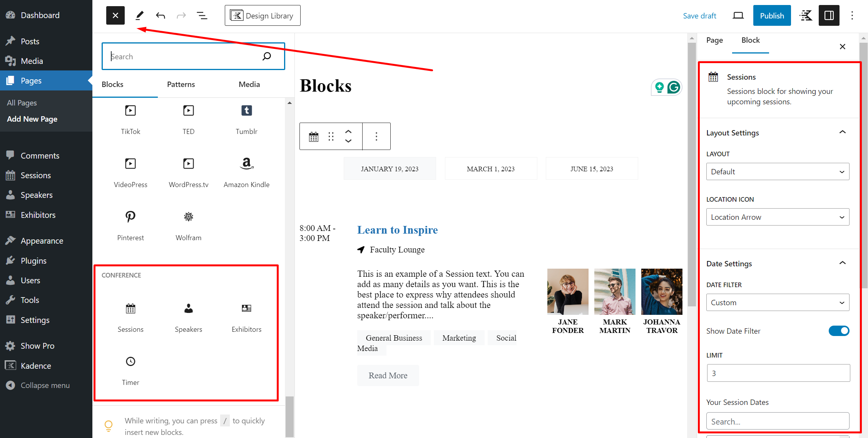Open the Design Library

263,15
